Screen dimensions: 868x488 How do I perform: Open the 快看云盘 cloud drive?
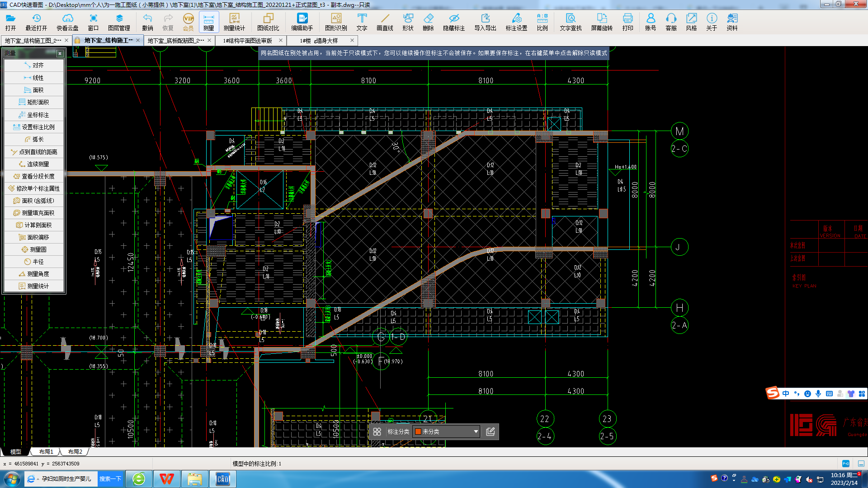[x=67, y=22]
